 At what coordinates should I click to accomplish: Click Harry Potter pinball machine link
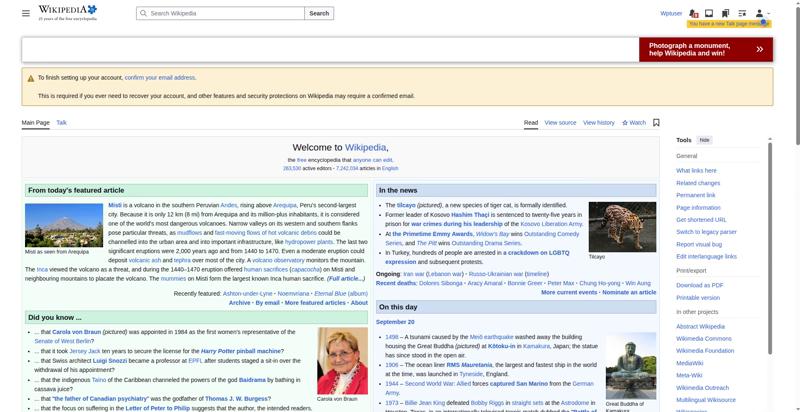(241, 351)
